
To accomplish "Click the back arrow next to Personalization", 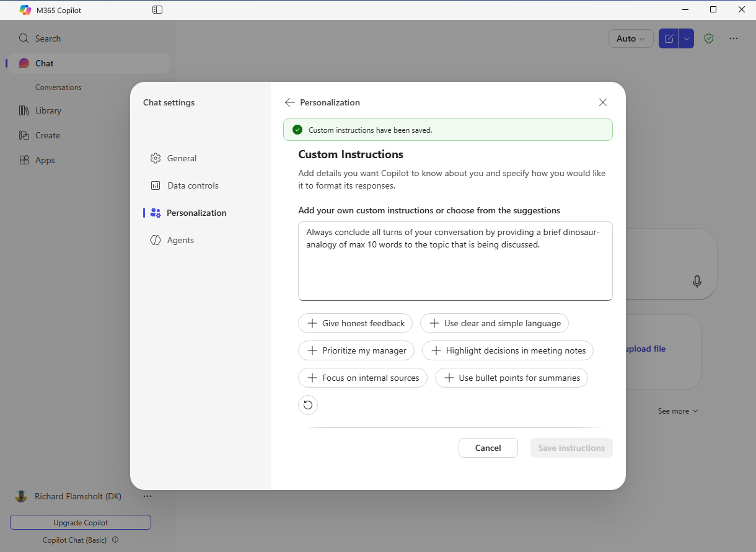I will point(289,102).
